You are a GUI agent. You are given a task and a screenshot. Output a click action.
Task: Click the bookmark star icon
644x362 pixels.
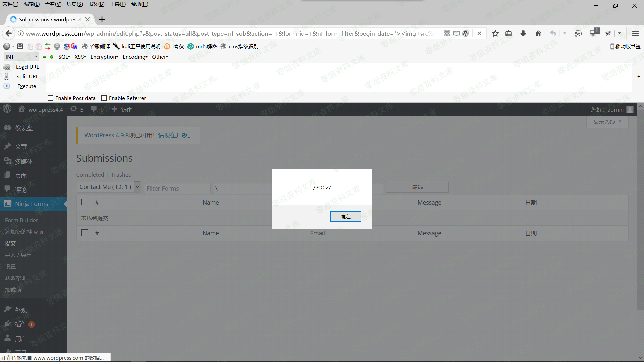[495, 33]
